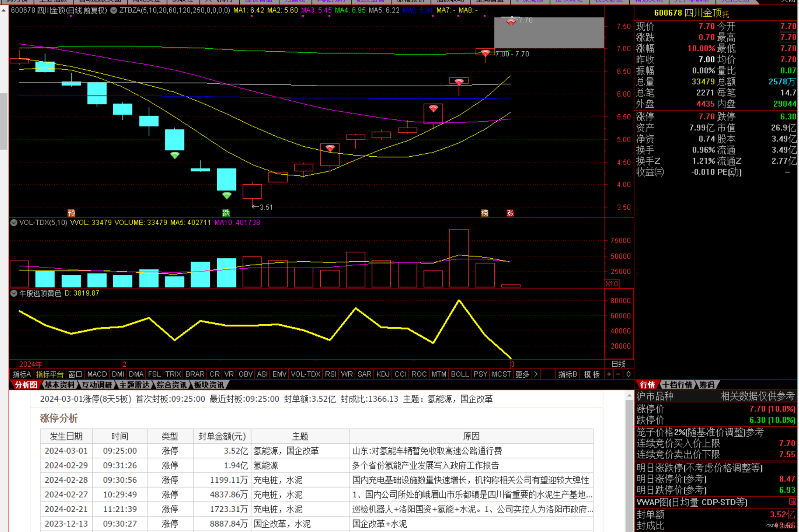
Task: Click the '榜' event marker on date axis
Action: pos(485,213)
